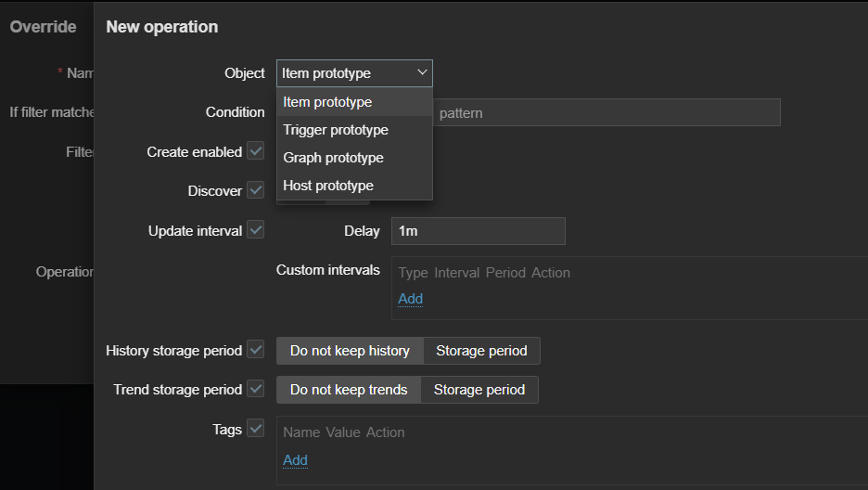
Task: Disable History storage period checkbox
Action: (256, 350)
